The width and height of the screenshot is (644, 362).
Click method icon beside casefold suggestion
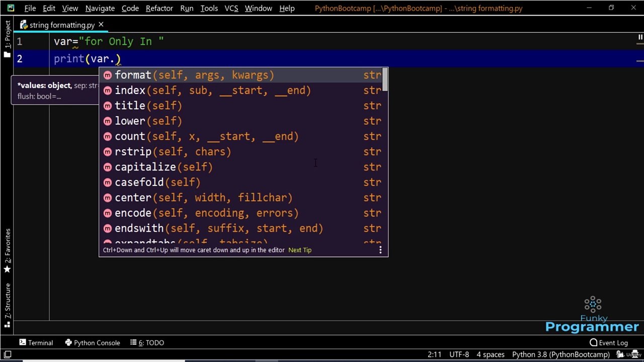coord(107,183)
